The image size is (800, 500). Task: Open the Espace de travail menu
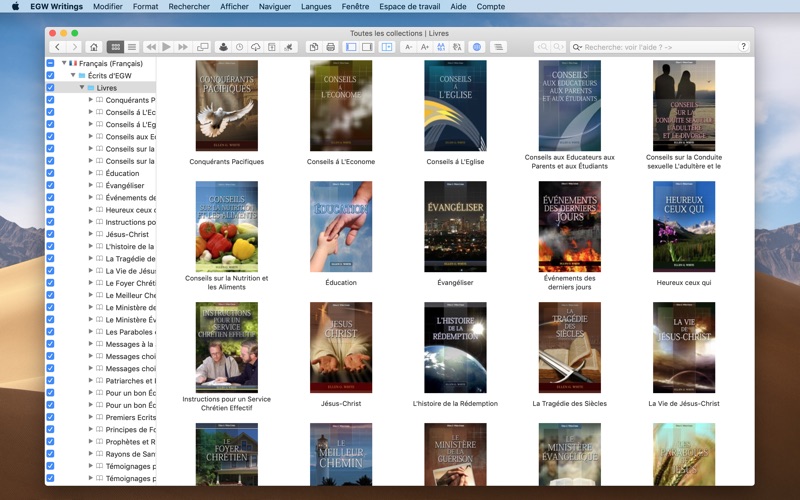pyautogui.click(x=410, y=7)
